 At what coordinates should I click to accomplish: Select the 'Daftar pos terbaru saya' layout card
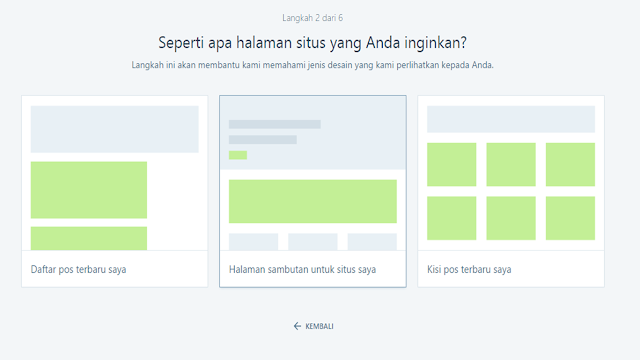[115, 191]
